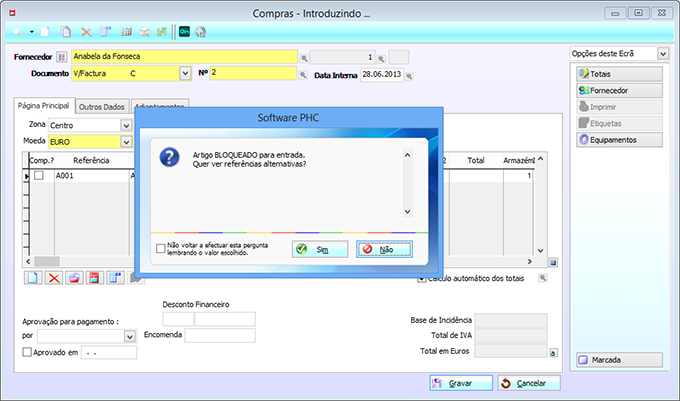680x401 pixels.
Task: Switch to the Outros Dados tab
Action: pos(102,107)
